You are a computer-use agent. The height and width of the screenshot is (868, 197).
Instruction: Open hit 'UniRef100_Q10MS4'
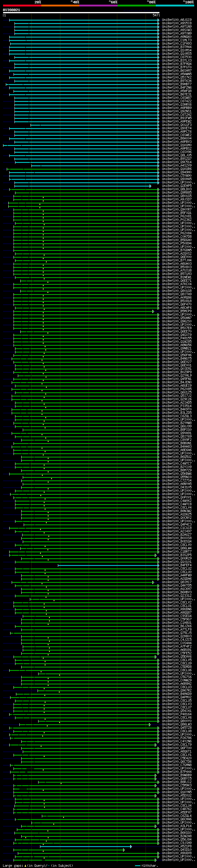[x=177, y=50]
